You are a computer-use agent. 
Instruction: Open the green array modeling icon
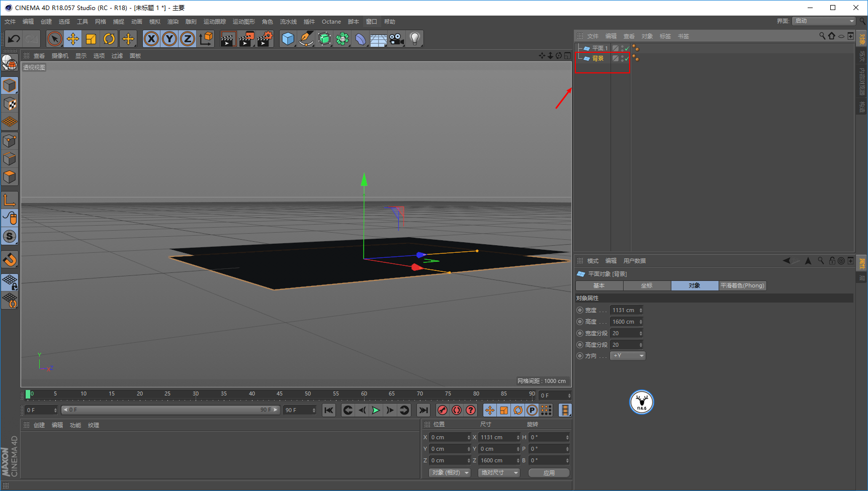[x=342, y=39]
